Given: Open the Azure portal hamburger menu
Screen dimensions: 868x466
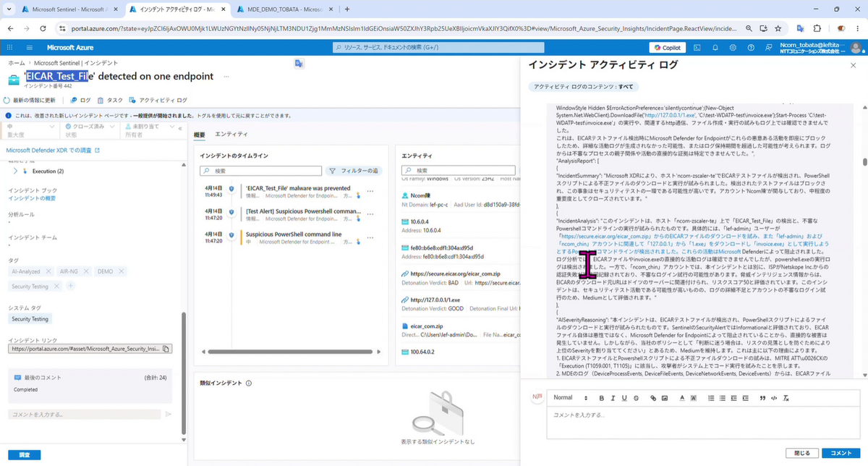Looking at the screenshot, I should (29, 47).
